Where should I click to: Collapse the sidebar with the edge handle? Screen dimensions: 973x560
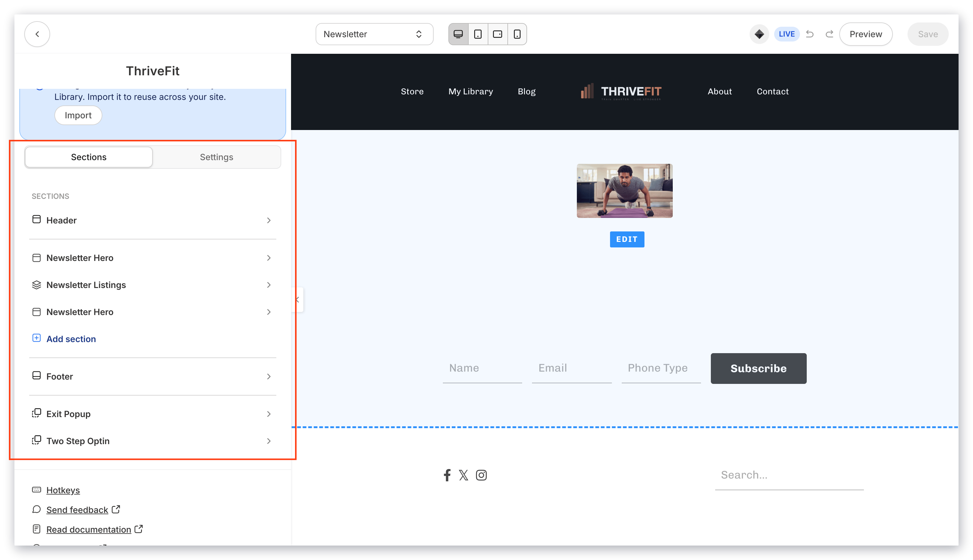(298, 300)
